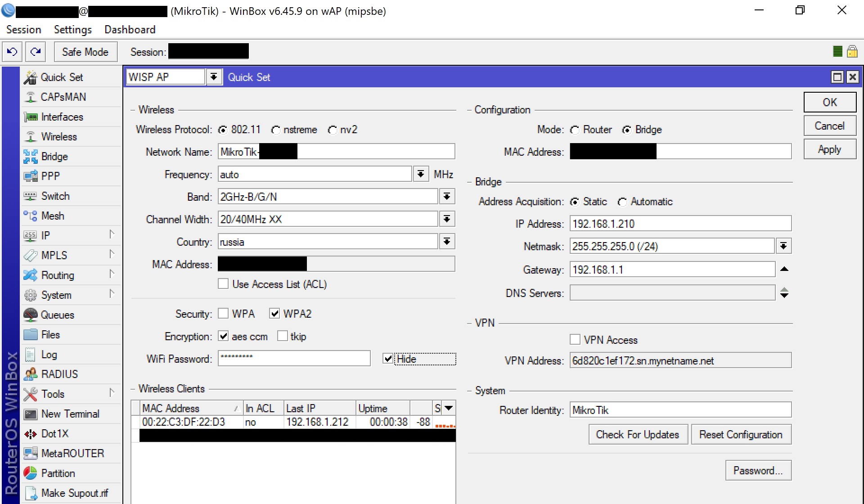Click the OK button
The image size is (864, 504).
coord(830,102)
